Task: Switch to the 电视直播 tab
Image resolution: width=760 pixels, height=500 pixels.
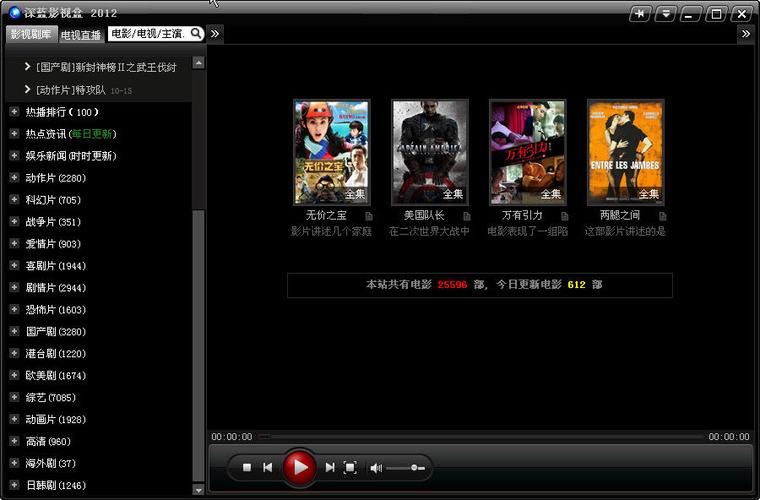Action: [81, 35]
